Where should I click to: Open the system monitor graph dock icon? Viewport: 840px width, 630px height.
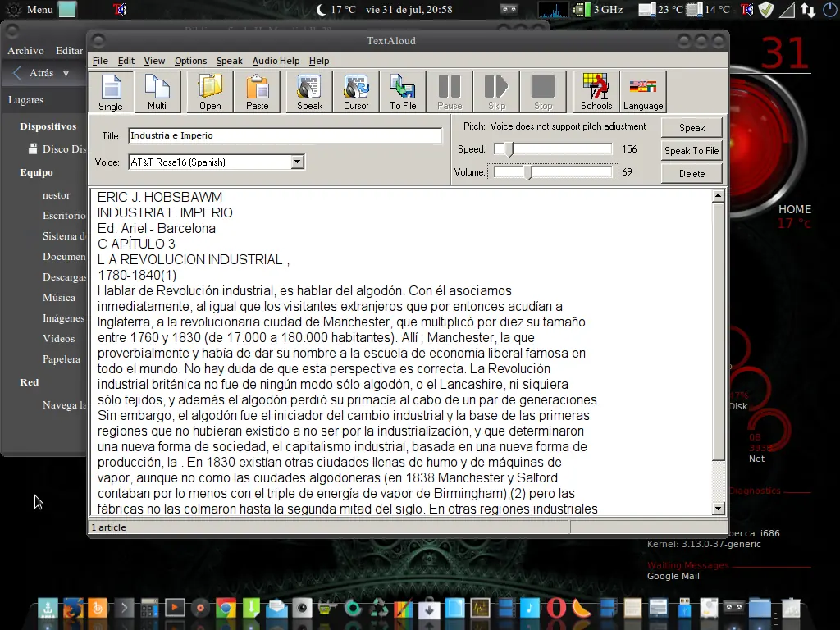click(x=480, y=608)
